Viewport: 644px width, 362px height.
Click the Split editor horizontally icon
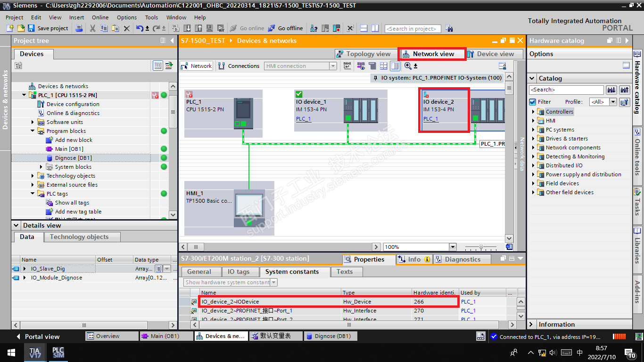[364, 28]
